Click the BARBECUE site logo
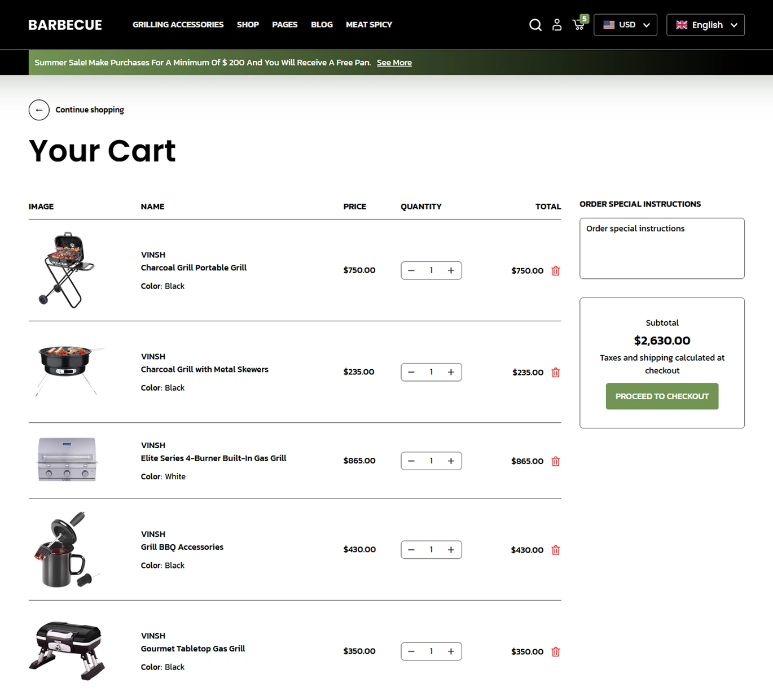 pyautogui.click(x=65, y=25)
